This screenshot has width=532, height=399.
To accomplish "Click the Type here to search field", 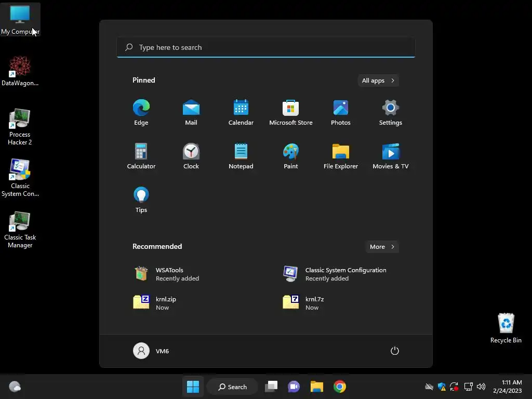I will [266, 47].
